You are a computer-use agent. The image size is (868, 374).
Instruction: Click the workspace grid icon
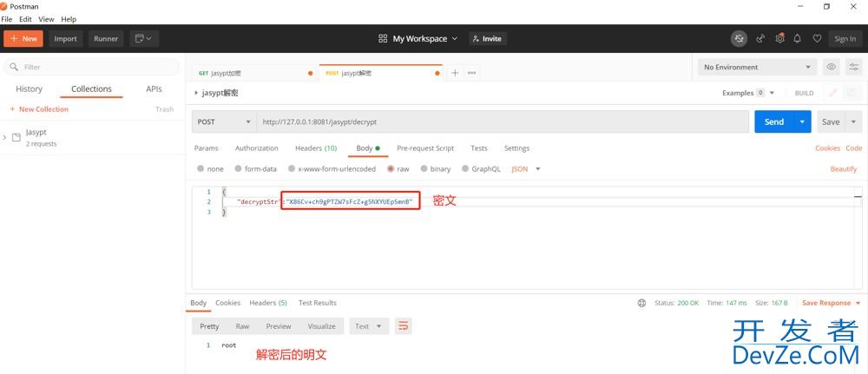coord(383,39)
